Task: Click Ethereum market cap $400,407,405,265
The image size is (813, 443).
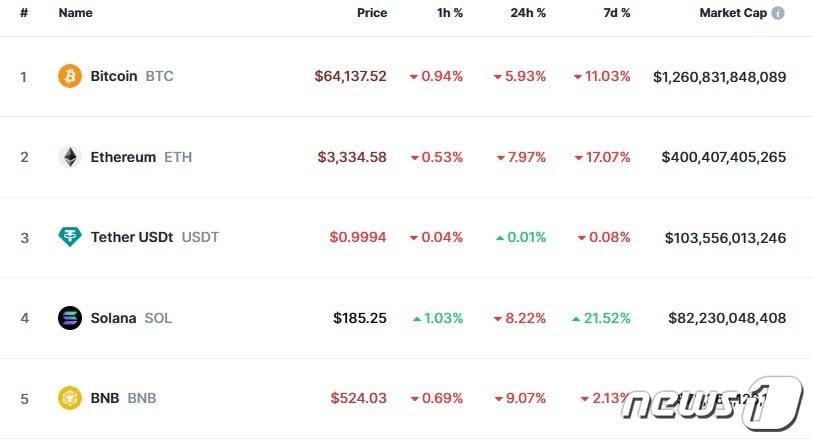Action: point(723,157)
